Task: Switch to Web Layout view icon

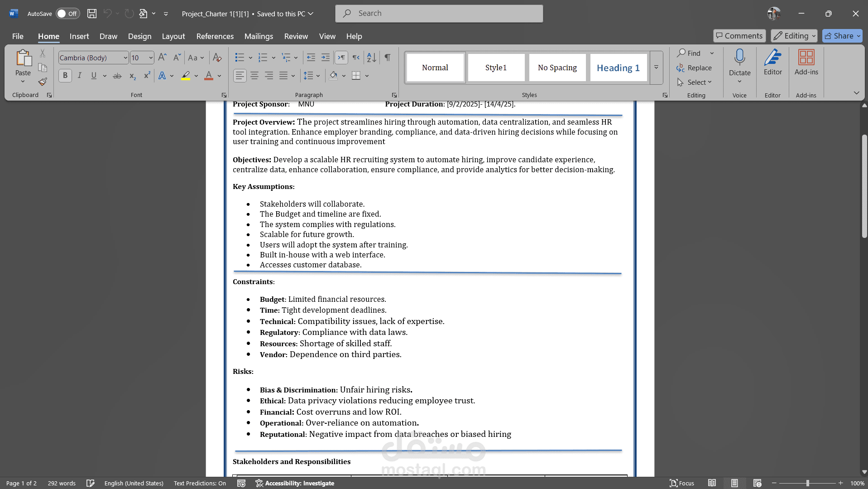Action: click(757, 483)
